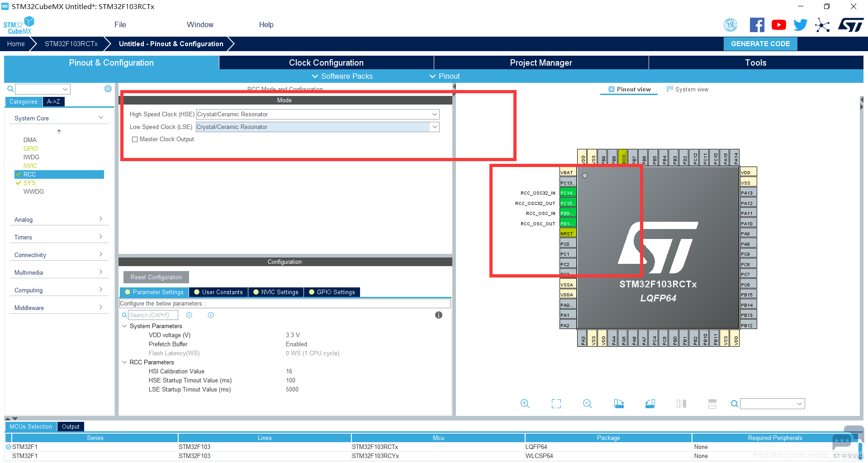This screenshot has height=463, width=868.
Task: Open the ST 10-year anniversary badge icon
Action: coord(730,25)
